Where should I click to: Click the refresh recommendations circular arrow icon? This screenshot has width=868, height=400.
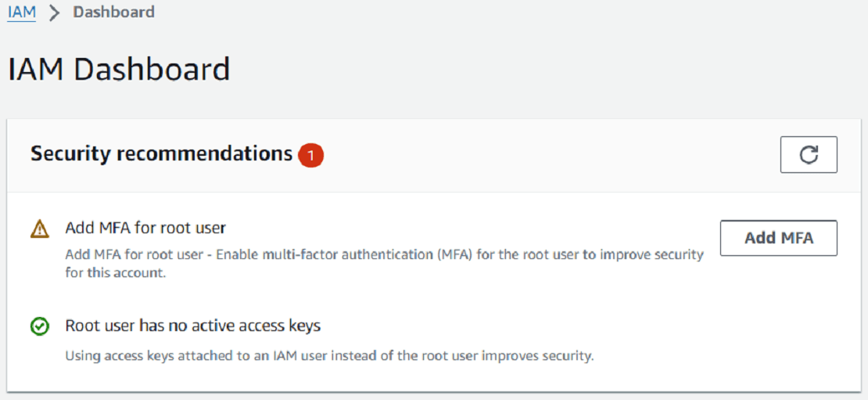point(809,155)
